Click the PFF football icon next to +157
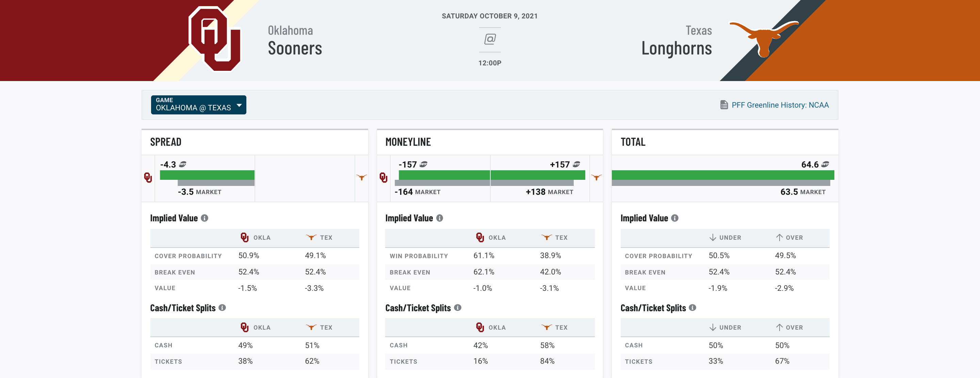 click(x=577, y=164)
